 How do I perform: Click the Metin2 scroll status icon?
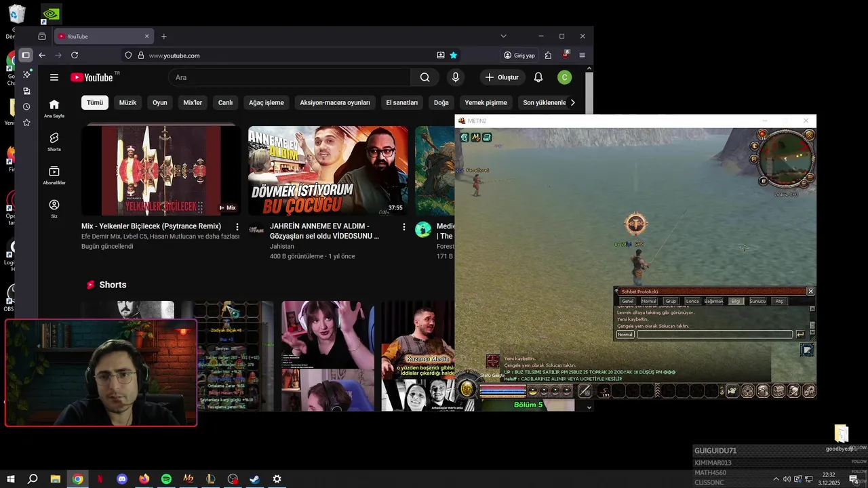point(487,138)
